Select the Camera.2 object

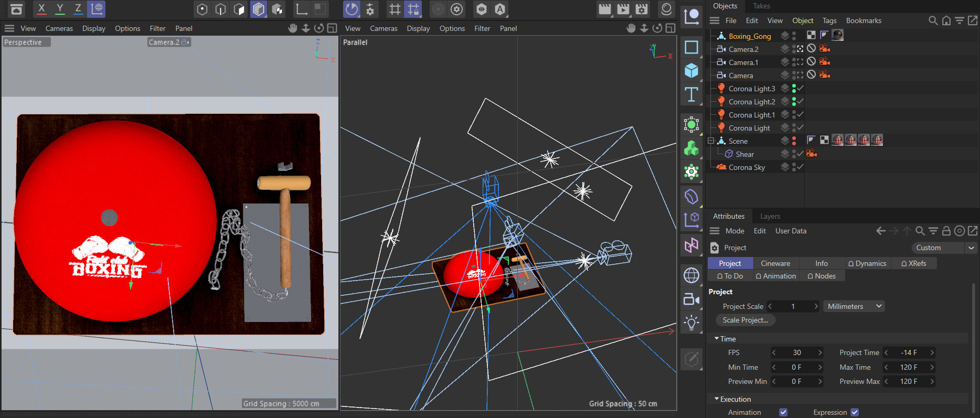click(x=743, y=49)
